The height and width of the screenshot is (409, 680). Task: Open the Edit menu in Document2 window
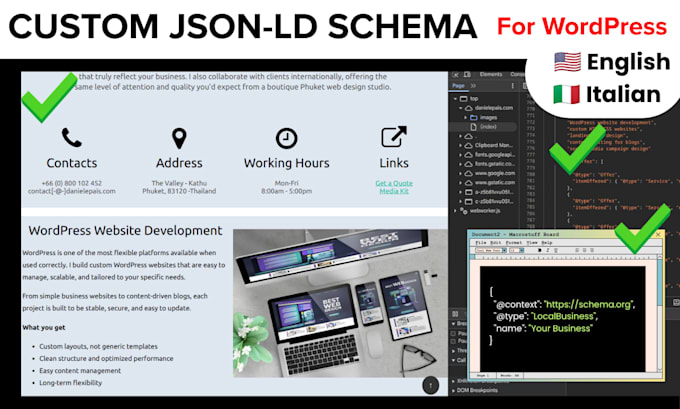tap(496, 242)
